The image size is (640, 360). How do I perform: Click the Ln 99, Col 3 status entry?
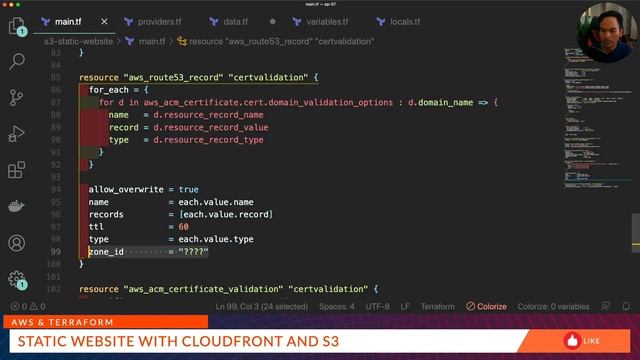click(x=261, y=306)
